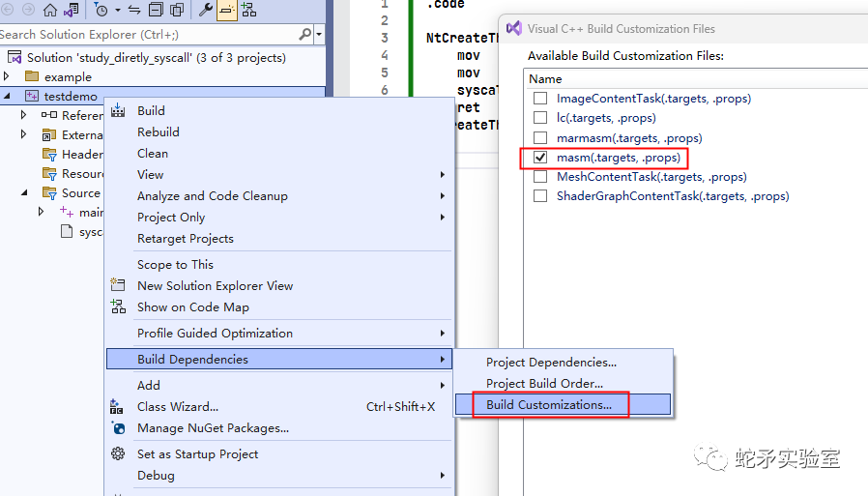
Task: Collapse the Source Files node
Action: [x=24, y=192]
